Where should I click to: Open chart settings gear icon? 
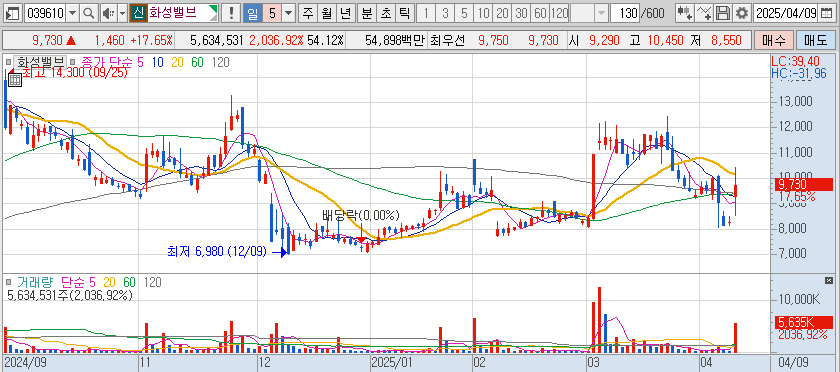(741, 13)
